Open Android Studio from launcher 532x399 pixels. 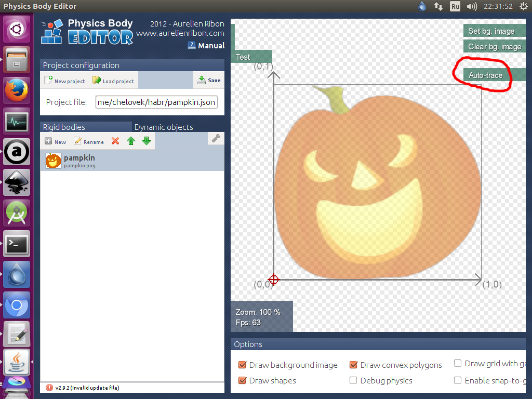pyautogui.click(x=17, y=213)
